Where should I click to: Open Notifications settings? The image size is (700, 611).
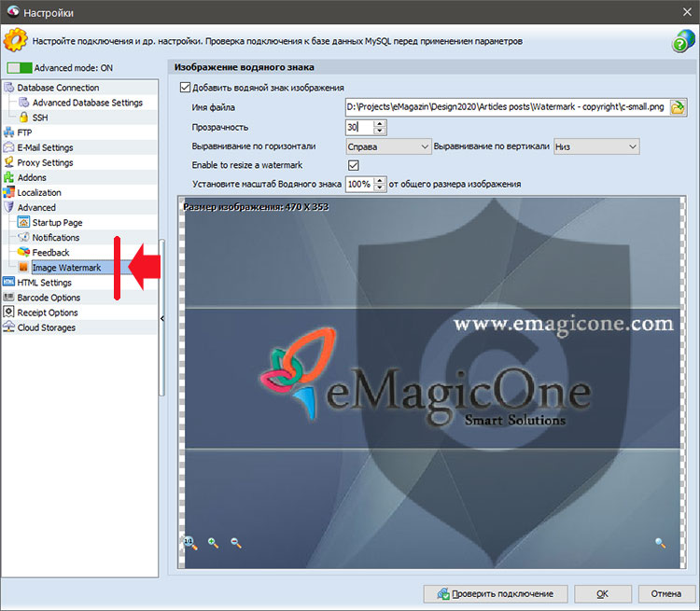pos(56,238)
